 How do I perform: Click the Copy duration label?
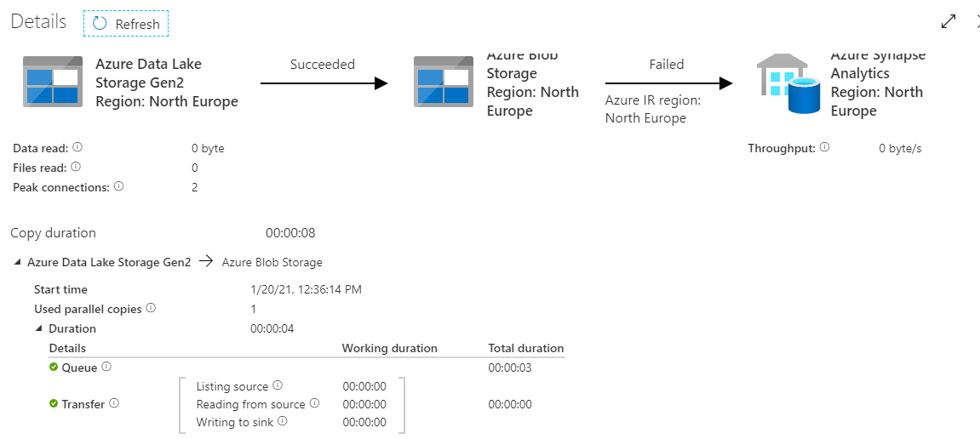[53, 233]
